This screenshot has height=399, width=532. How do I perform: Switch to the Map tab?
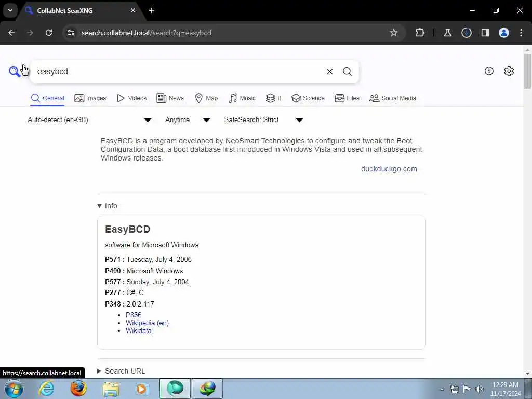[x=206, y=98]
